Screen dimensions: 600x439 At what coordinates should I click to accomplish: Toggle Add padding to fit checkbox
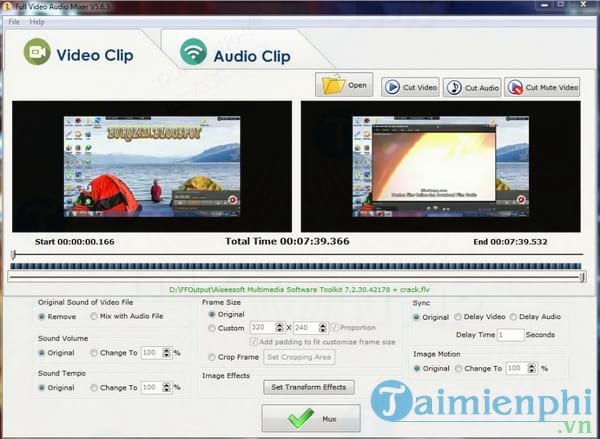click(253, 341)
